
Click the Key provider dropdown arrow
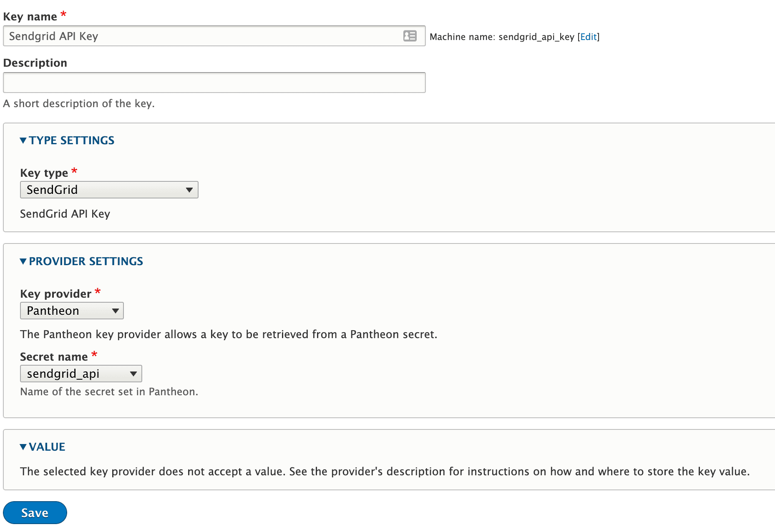[x=115, y=311]
